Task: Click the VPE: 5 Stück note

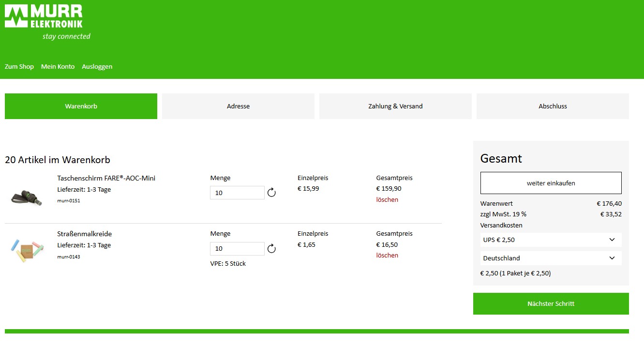Action: (x=228, y=264)
